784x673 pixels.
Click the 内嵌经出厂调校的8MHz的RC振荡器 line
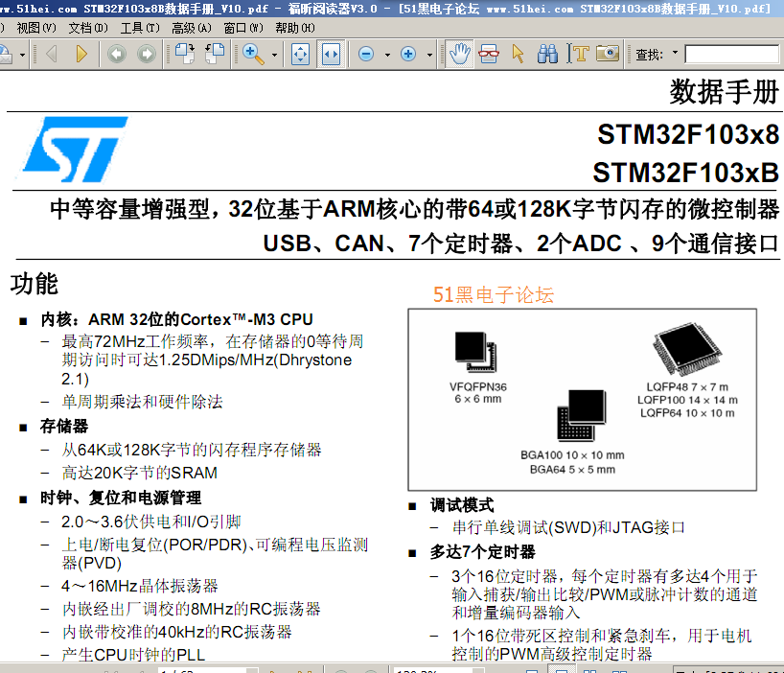coord(191,609)
